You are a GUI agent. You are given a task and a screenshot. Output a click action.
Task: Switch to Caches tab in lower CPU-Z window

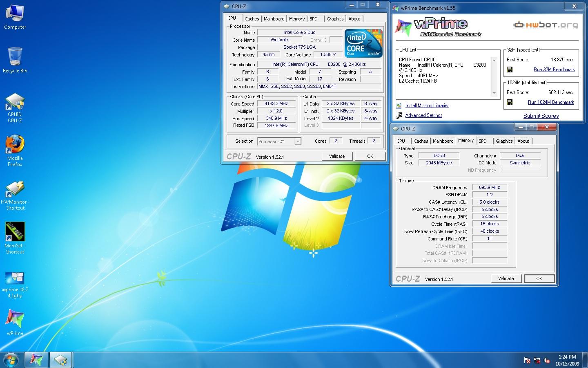421,141
